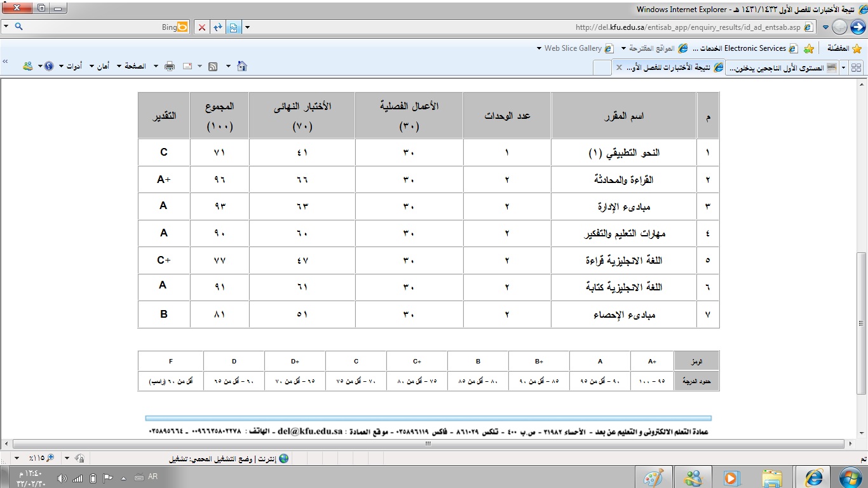Open the search provider dropdown arrow
Viewport: 868px width, 488px height.
pyautogui.click(x=6, y=27)
